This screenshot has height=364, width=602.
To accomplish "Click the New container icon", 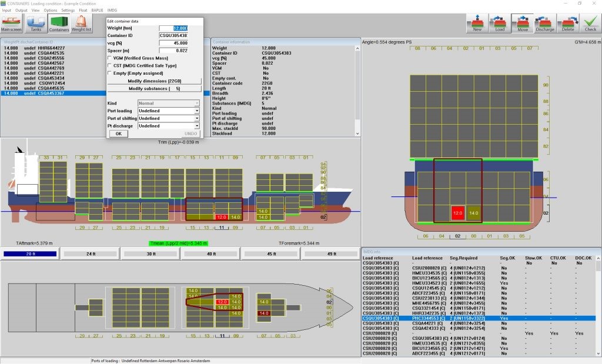I will click(x=477, y=22).
